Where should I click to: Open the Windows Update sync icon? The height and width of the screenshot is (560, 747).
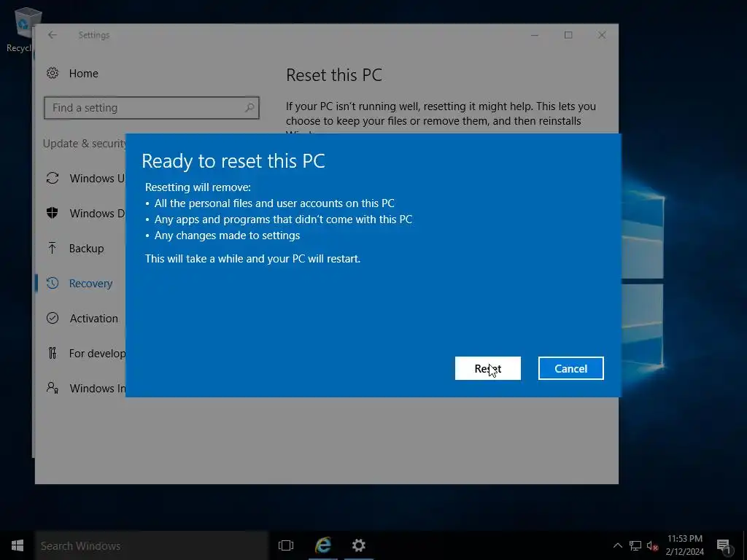(x=53, y=178)
